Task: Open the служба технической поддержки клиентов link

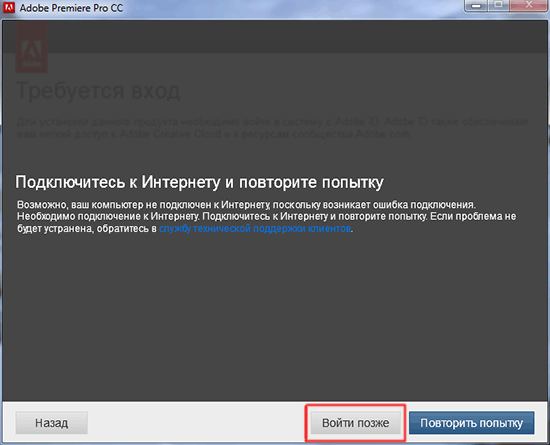Action: (x=255, y=229)
